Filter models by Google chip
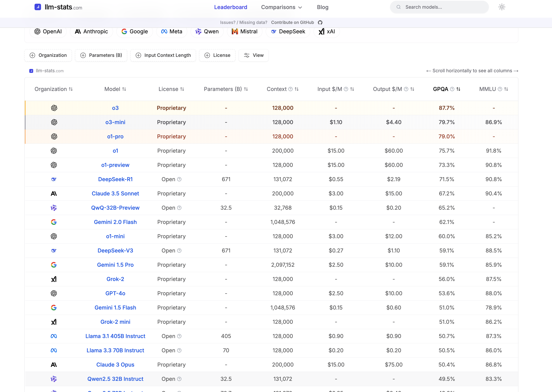 tap(135, 32)
